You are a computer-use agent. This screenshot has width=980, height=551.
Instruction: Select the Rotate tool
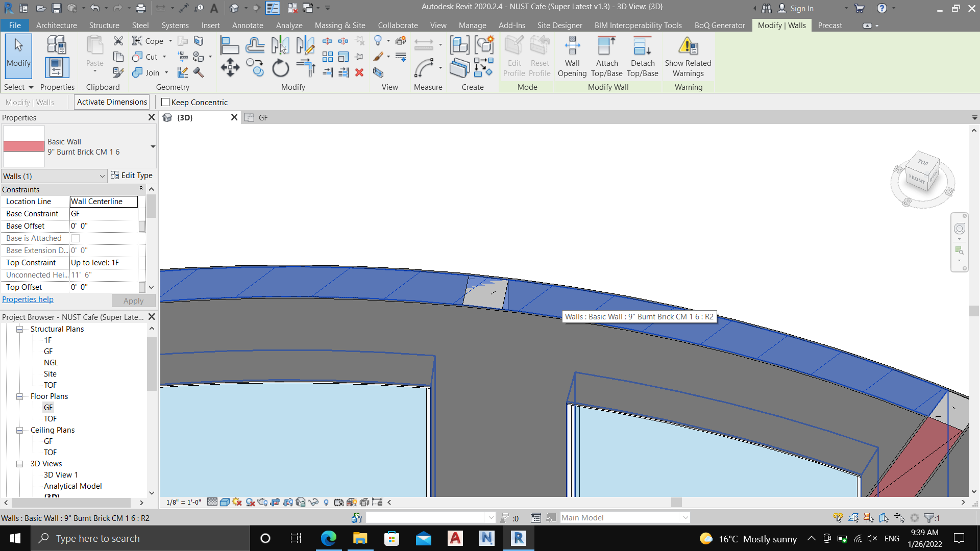click(x=280, y=68)
